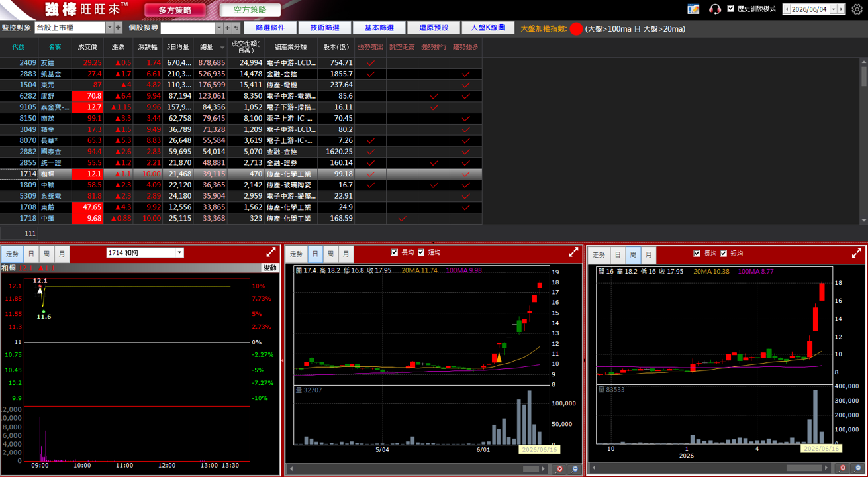Expand the daily K-line chart panel
The image size is (868, 477).
[x=573, y=252]
